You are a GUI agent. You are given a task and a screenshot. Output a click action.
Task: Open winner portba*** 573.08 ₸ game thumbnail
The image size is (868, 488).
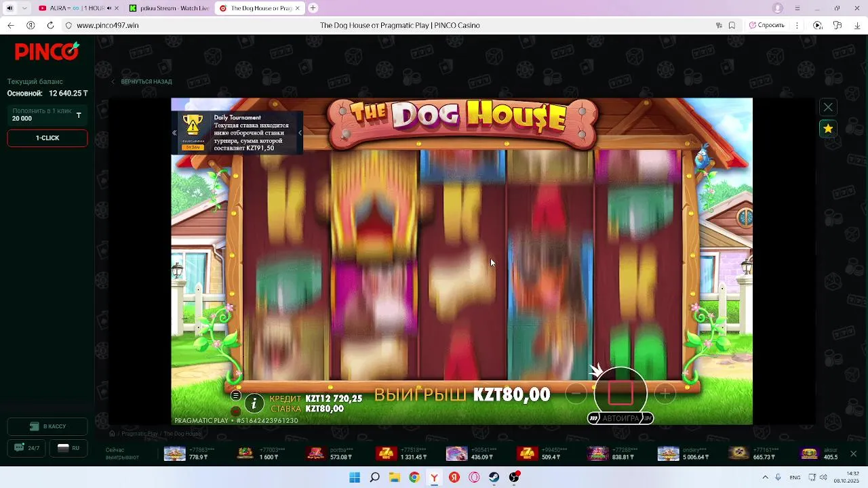316,453
